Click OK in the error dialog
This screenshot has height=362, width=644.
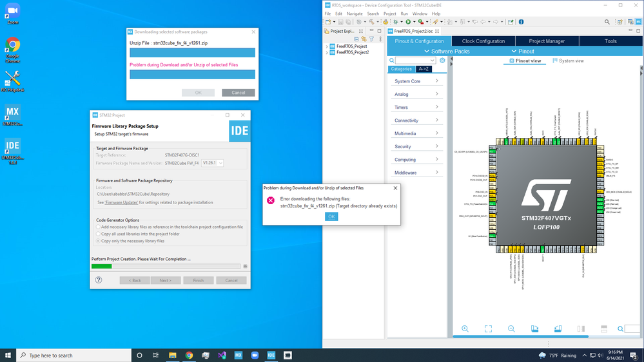(x=331, y=216)
